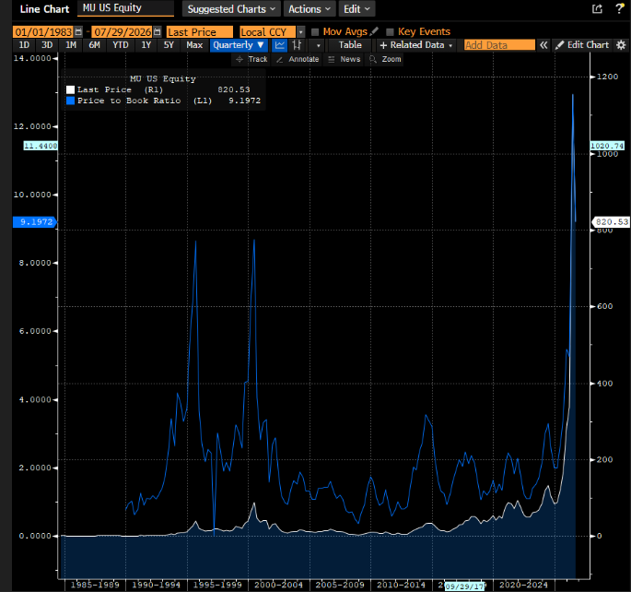Select the 1M range tab

tap(71, 45)
